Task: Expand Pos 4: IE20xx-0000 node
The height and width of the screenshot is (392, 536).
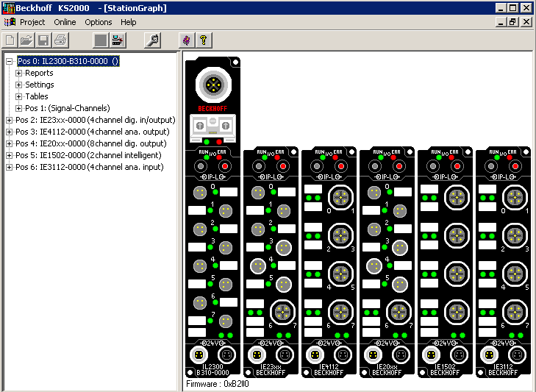Action: pyautogui.click(x=10, y=143)
